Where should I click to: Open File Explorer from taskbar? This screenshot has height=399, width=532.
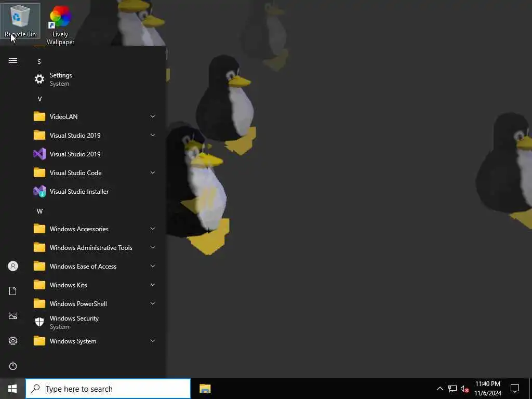(x=205, y=389)
